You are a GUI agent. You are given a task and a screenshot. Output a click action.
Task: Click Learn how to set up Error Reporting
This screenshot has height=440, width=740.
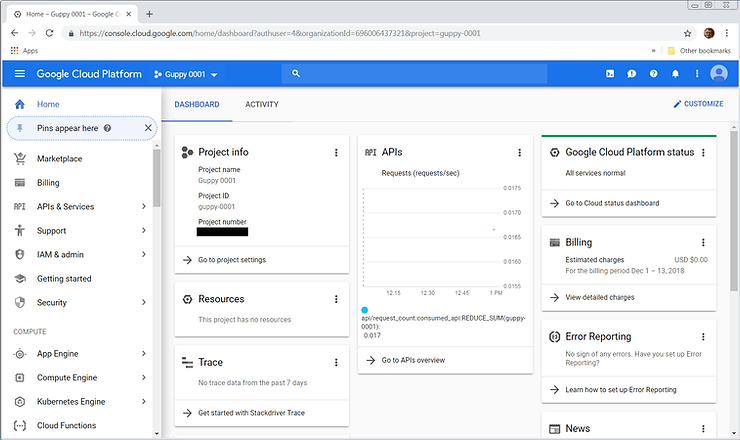click(x=621, y=389)
